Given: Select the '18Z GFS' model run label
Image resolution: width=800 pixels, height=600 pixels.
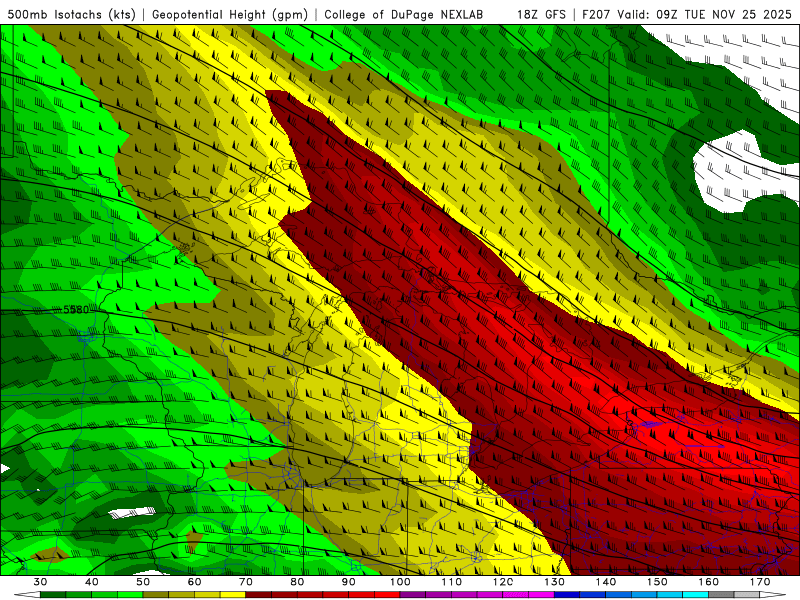Looking at the screenshot, I should point(541,14).
